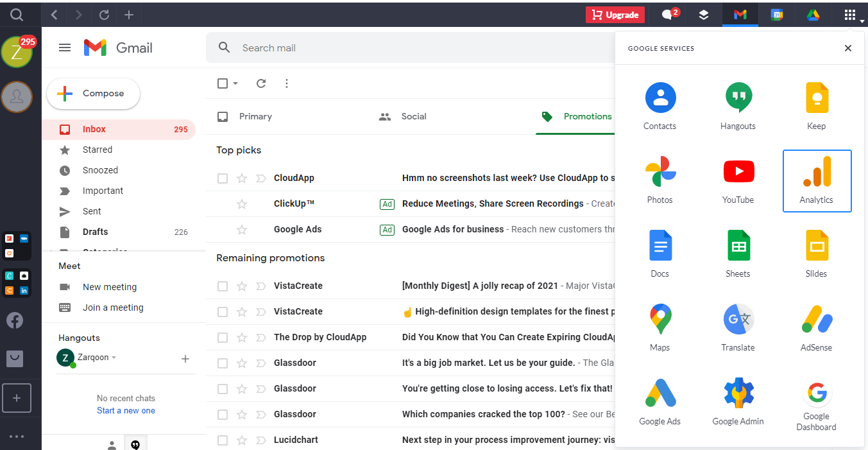Screen dimensions: 868x450
Task: Click Join a meeting
Action: [113, 307]
